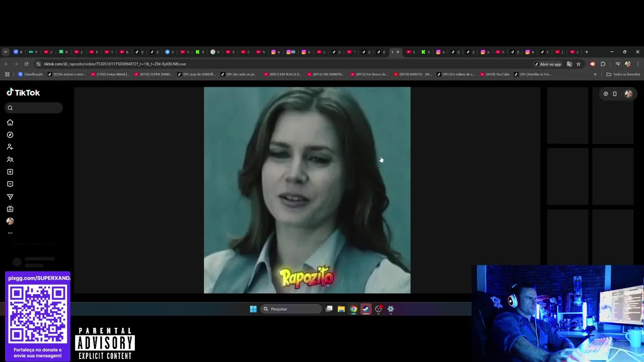
Task: Open the (7292) Enéas Metal bookmark
Action: [110, 74]
